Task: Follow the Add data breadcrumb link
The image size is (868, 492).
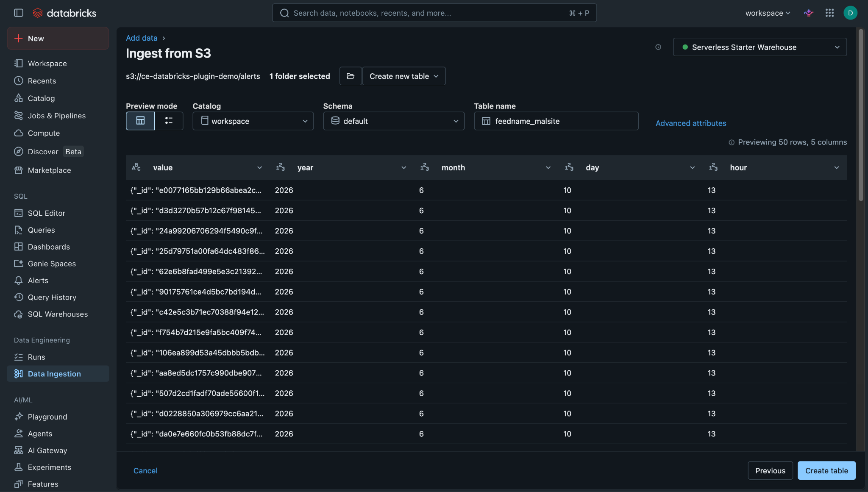Action: (142, 38)
